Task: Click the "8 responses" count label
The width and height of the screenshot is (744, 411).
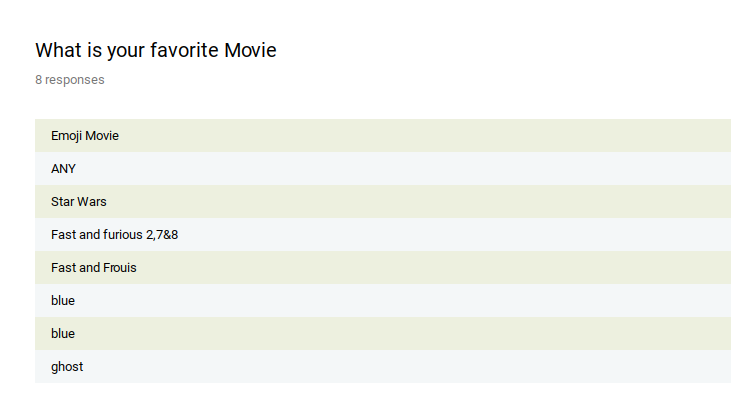Action: (70, 80)
